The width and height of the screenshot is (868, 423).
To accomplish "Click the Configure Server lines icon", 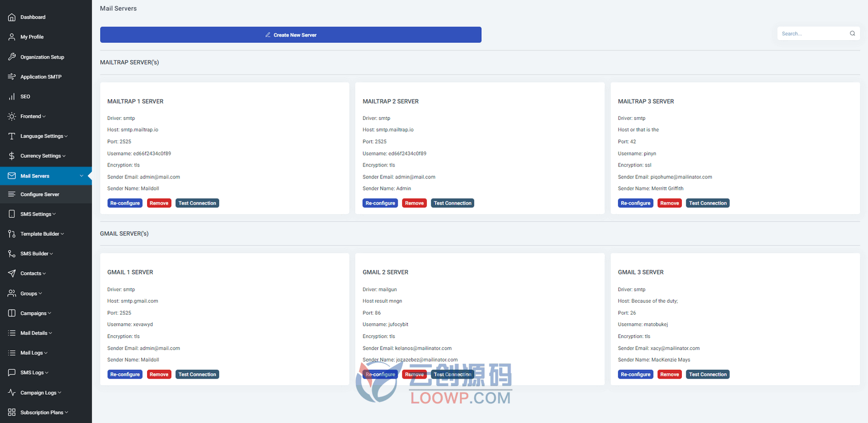I will point(11,194).
